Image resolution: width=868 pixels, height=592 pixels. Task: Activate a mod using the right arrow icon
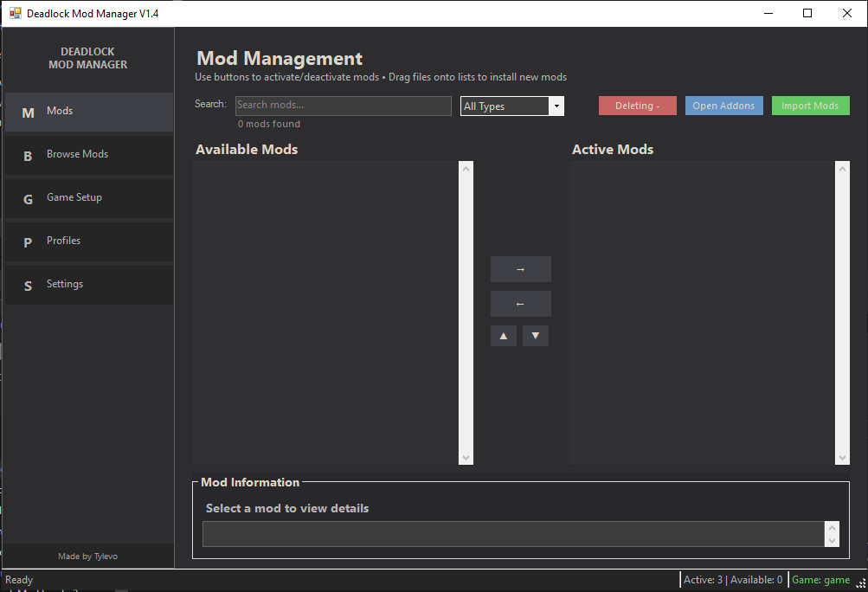click(520, 268)
